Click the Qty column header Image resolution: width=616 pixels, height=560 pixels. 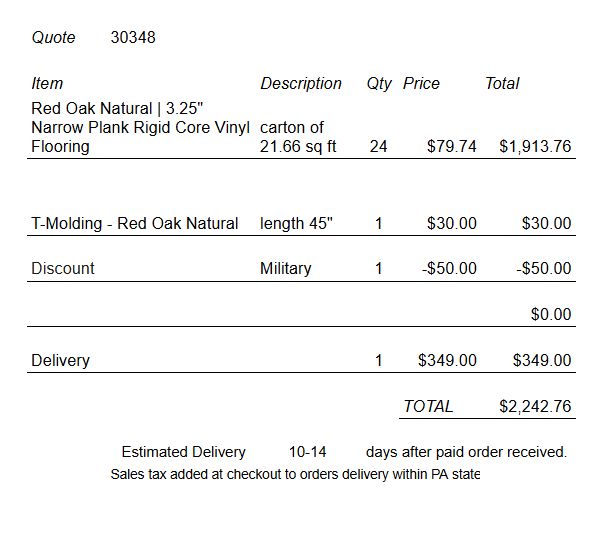point(379,84)
